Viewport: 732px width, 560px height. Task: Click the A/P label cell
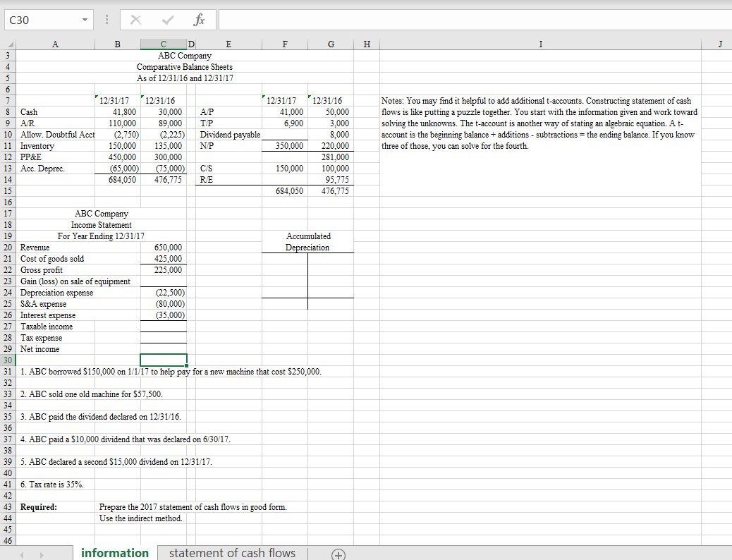point(228,112)
